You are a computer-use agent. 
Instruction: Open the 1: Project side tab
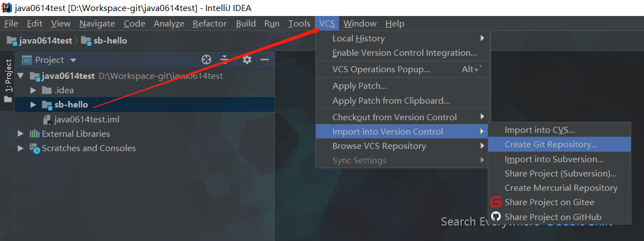coord(8,76)
